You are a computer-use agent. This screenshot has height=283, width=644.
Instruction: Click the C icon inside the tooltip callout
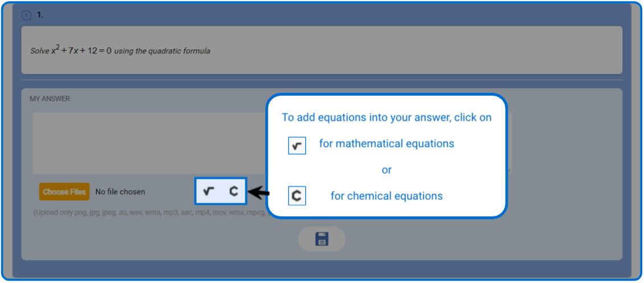point(297,196)
